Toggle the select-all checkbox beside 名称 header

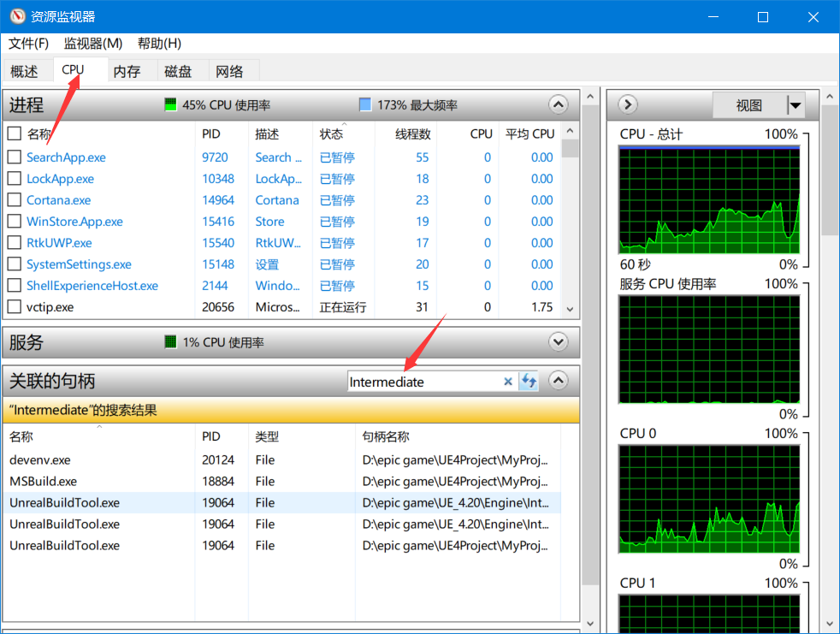coord(15,133)
